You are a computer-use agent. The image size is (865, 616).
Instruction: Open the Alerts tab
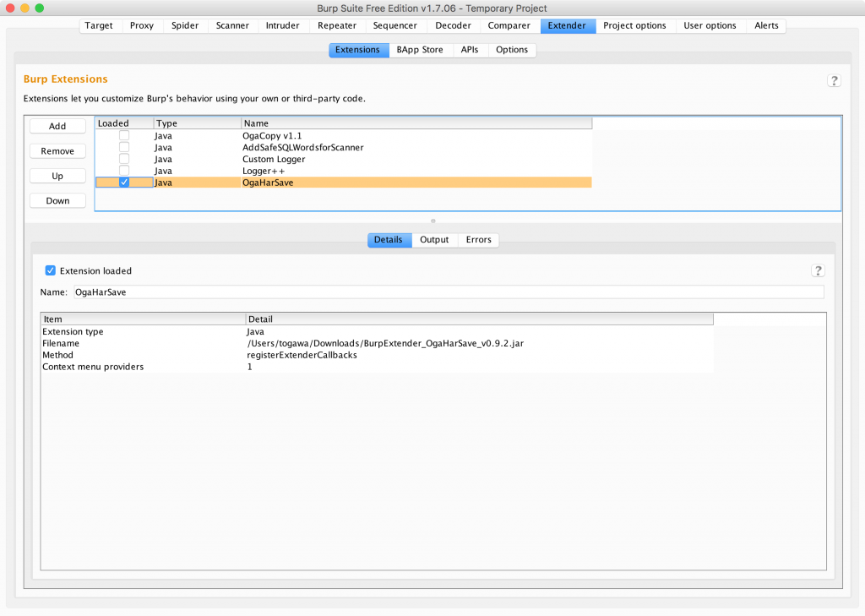(x=766, y=25)
